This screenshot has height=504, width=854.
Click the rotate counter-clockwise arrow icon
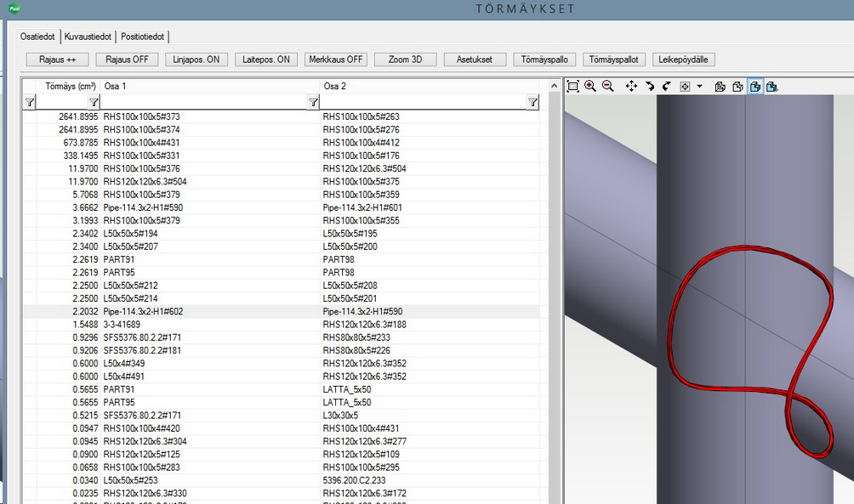point(666,86)
